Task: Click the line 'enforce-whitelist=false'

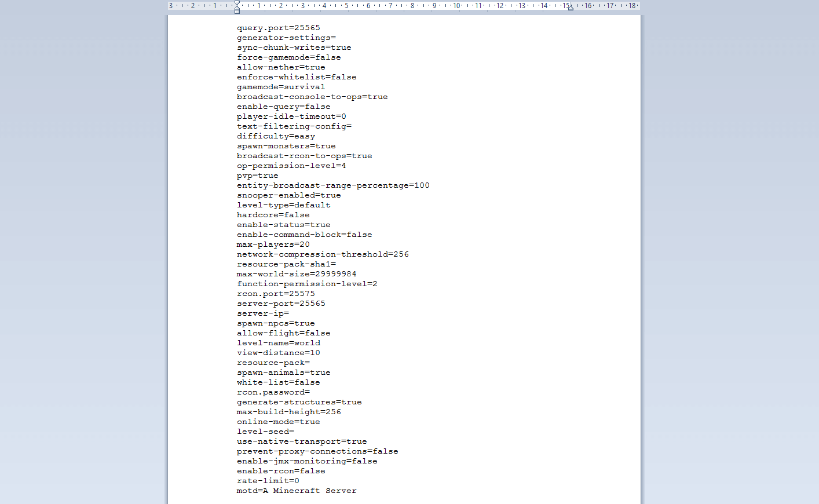Action: coord(297,77)
